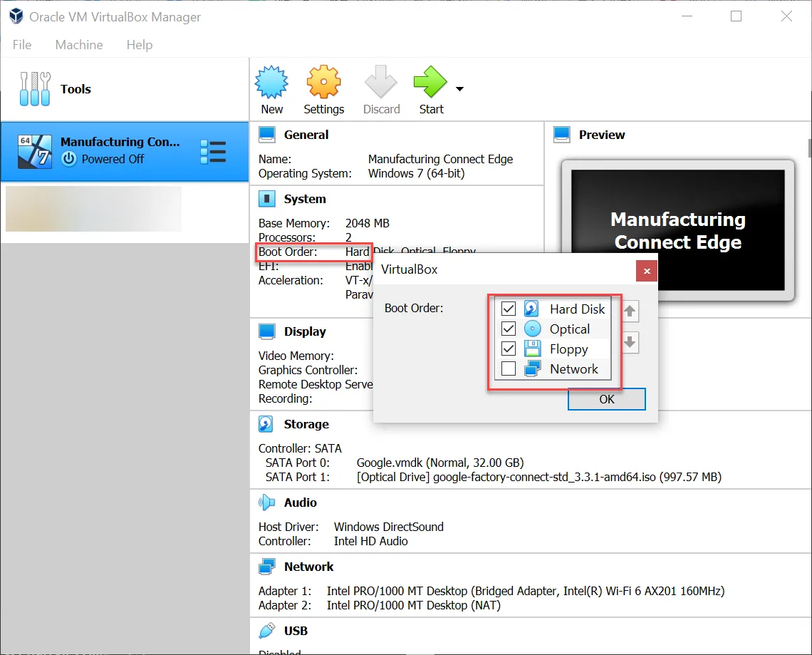Click the Audio section speaker icon

point(266,502)
